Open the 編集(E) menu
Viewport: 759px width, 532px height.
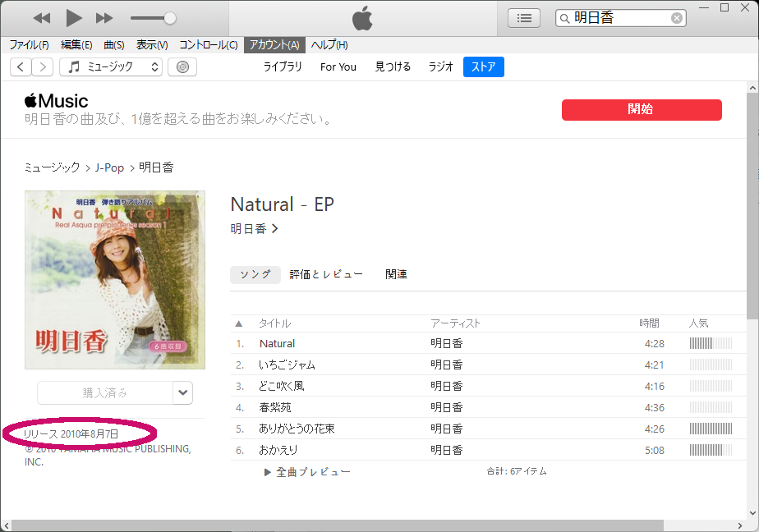(76, 45)
